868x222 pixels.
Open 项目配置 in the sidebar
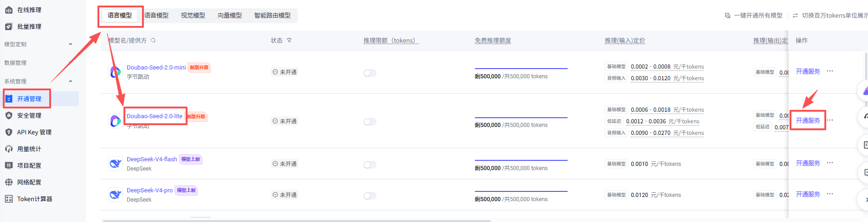tap(29, 165)
